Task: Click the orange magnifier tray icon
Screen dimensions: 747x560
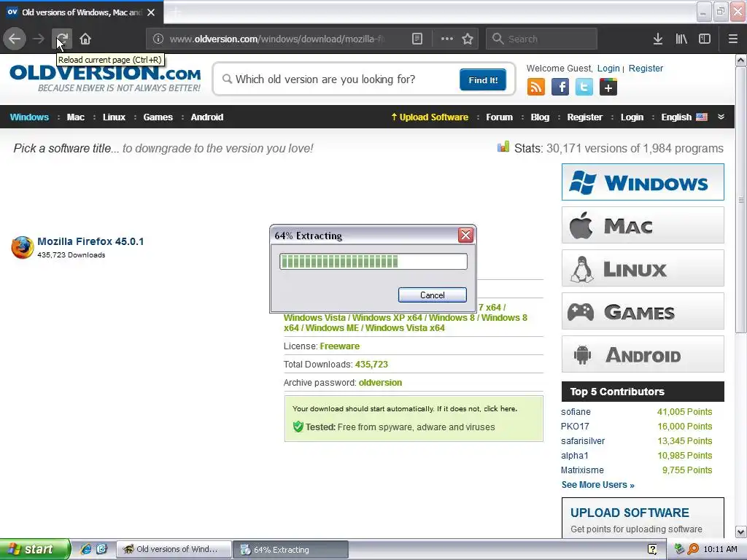Action: point(693,549)
